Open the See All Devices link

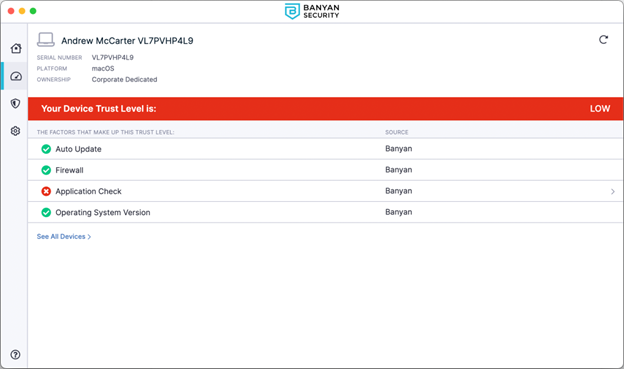pos(64,236)
